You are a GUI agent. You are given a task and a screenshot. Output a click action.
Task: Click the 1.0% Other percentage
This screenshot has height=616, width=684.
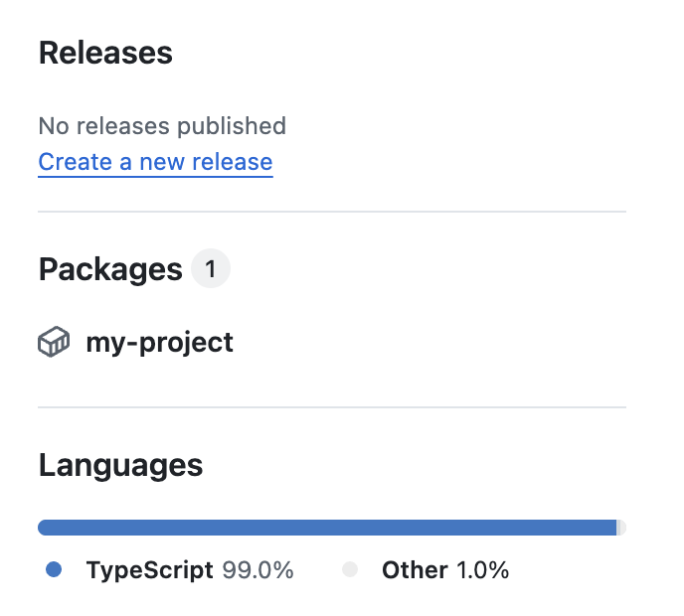[482, 569]
